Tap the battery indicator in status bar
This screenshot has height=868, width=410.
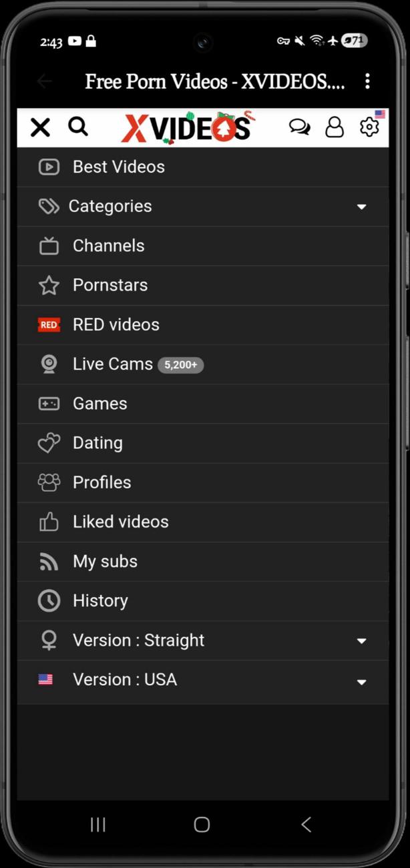[354, 41]
